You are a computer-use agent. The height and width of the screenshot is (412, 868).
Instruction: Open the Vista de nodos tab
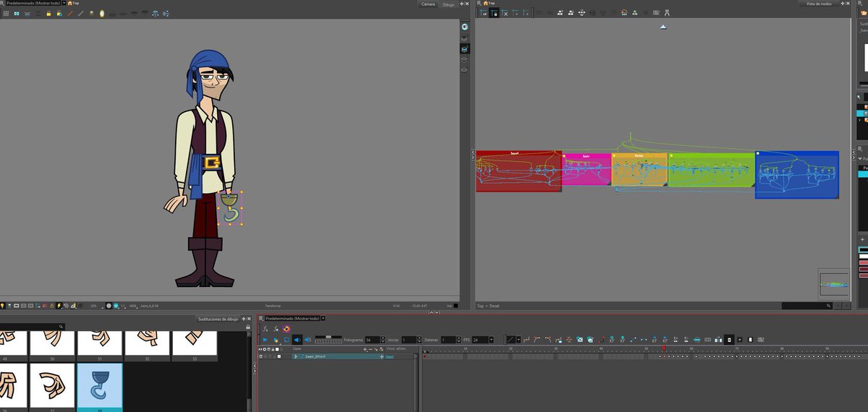(820, 4)
